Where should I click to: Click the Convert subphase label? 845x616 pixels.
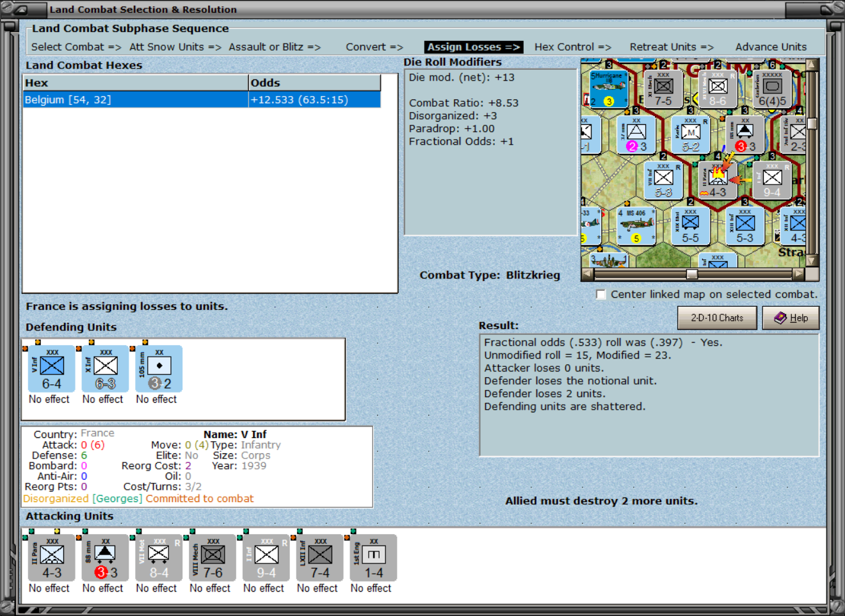pyautogui.click(x=374, y=47)
